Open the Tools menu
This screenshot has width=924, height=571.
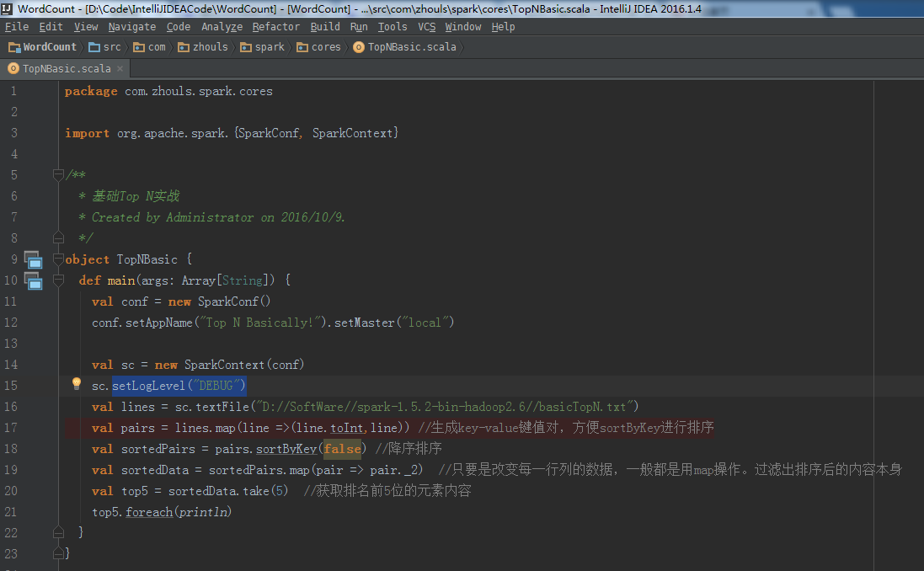[392, 26]
